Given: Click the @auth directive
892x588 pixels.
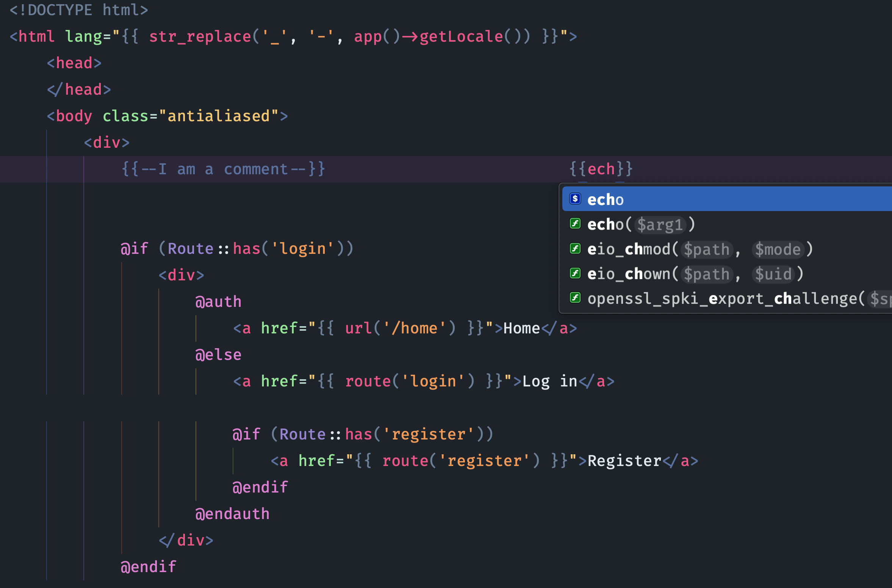Looking at the screenshot, I should (x=218, y=302).
